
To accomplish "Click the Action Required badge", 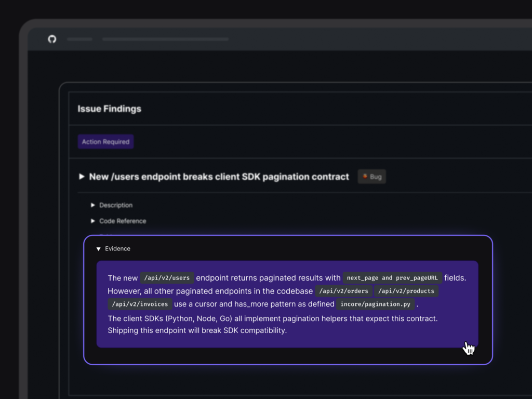I will click(105, 142).
